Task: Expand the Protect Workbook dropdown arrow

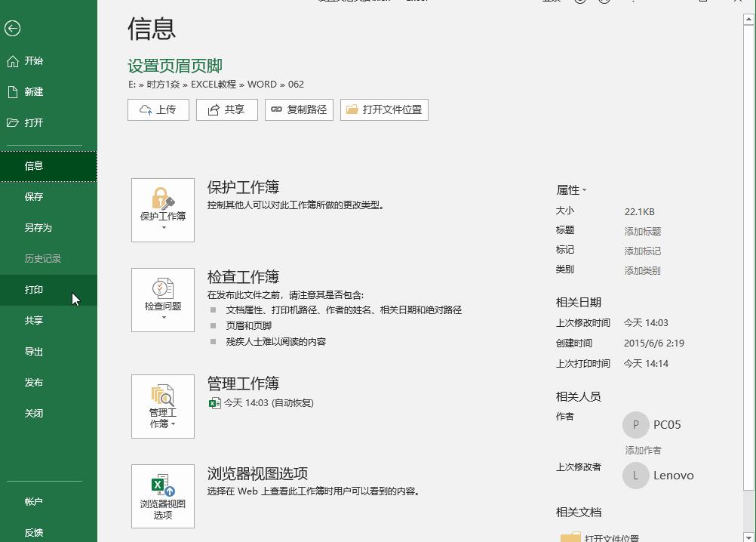Action: (162, 229)
